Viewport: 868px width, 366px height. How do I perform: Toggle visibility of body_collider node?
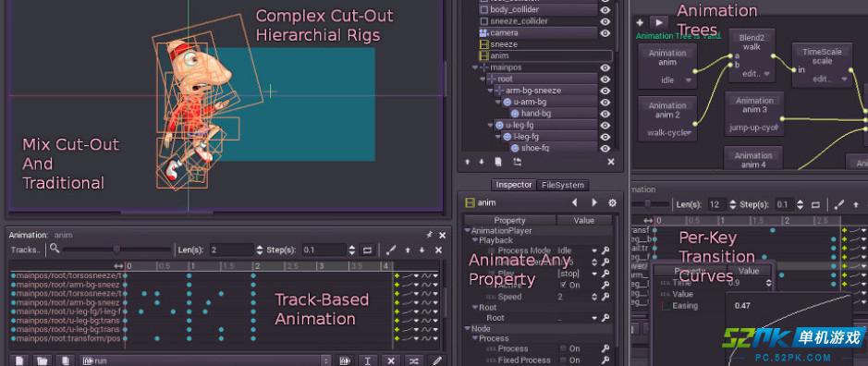[605, 9]
